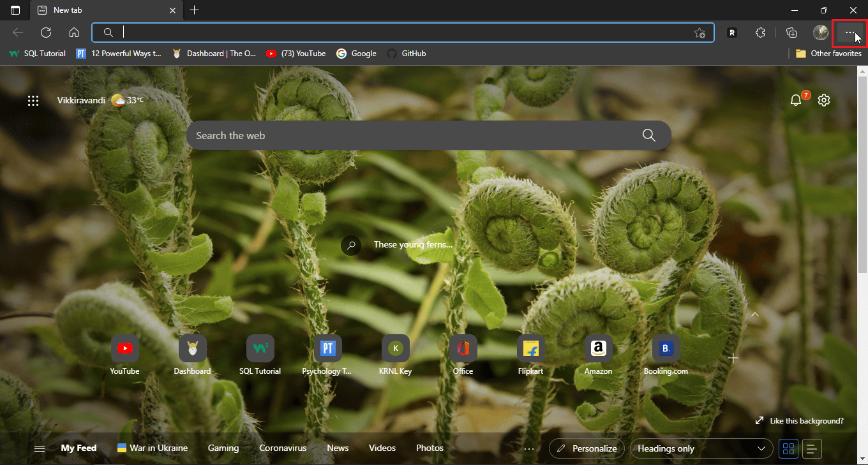Open page settings gear icon
This screenshot has width=868, height=465.
[x=824, y=100]
